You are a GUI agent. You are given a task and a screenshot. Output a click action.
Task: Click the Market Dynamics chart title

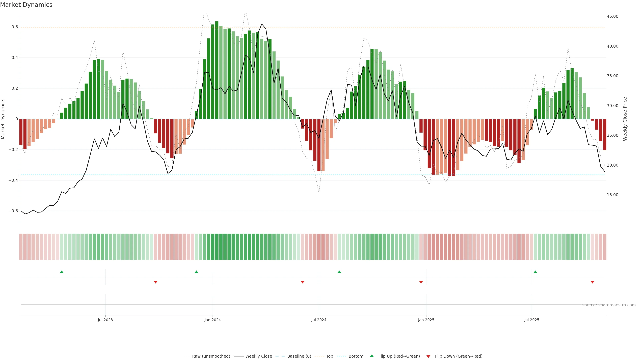(x=26, y=5)
